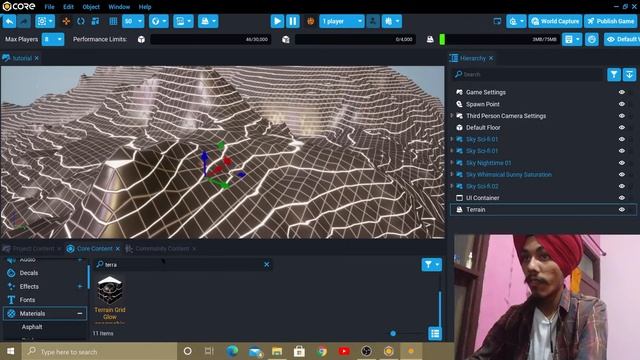Click the Hierarchy search field
This screenshot has width=640, height=360.
pyautogui.click(x=527, y=74)
